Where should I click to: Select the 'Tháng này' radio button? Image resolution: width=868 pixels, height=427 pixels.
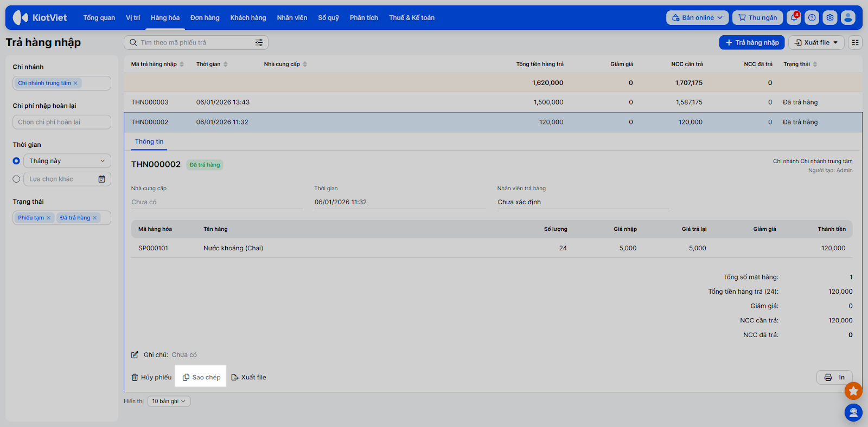[16, 161]
